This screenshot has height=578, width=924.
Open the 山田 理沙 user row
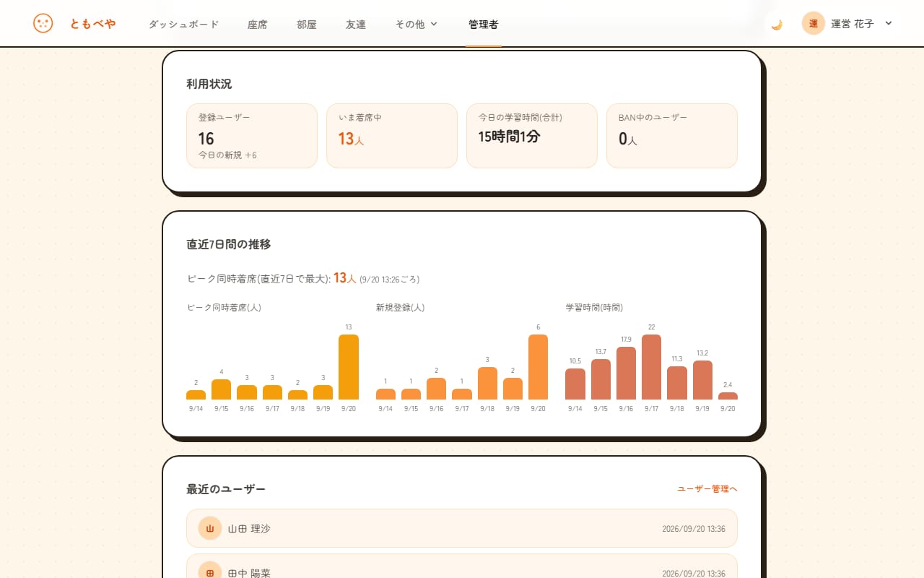pyautogui.click(x=462, y=528)
